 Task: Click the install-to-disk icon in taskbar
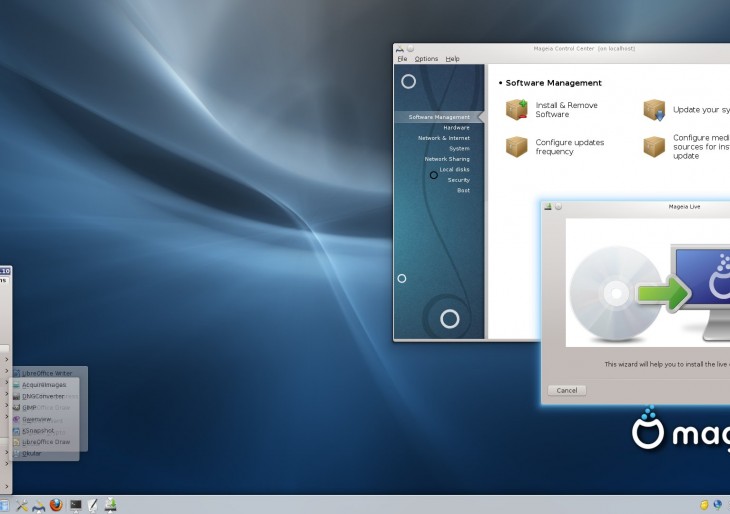[111, 505]
